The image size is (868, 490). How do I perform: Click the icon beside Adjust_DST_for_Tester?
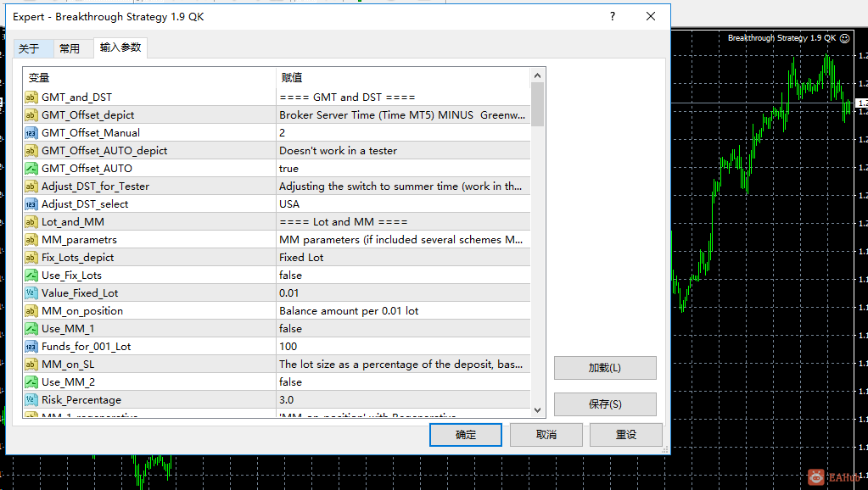pyautogui.click(x=31, y=187)
